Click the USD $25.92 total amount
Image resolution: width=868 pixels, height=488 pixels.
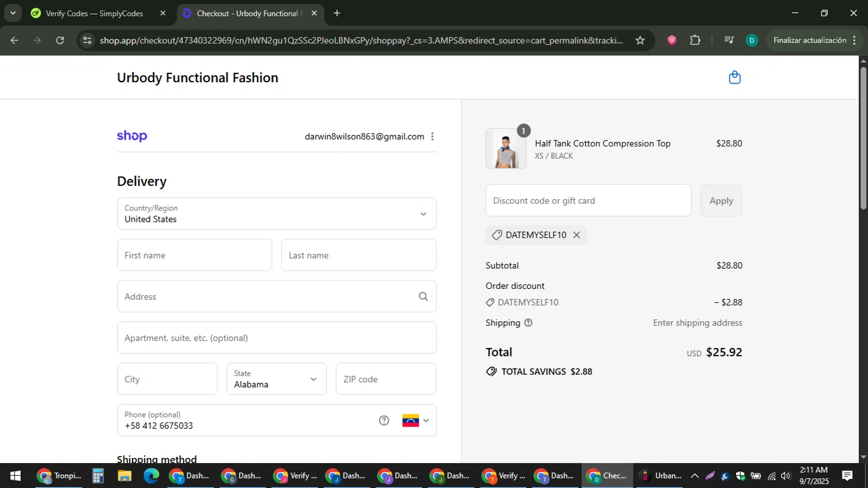click(714, 353)
